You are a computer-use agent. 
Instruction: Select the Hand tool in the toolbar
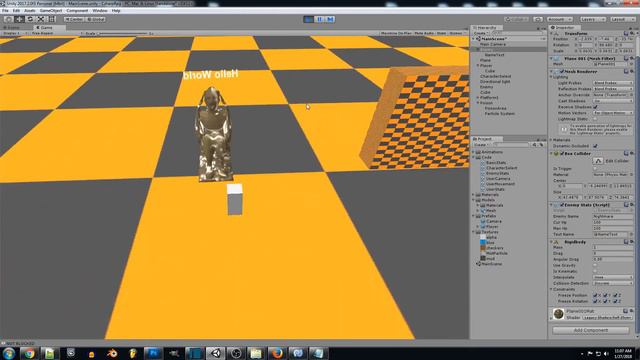coord(8,19)
